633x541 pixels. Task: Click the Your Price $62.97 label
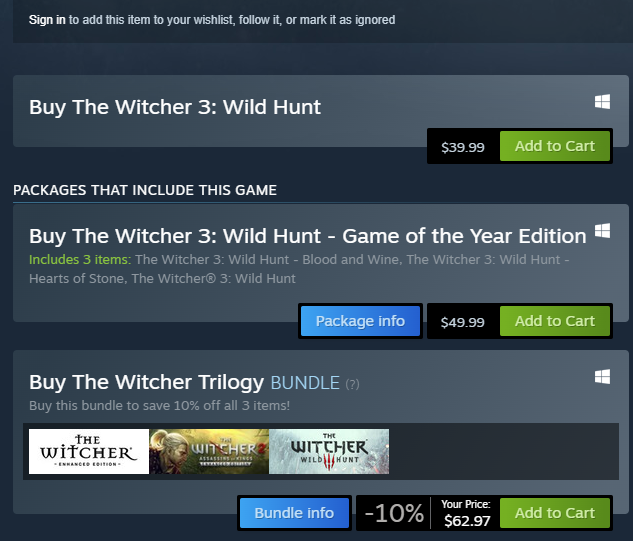tap(466, 513)
